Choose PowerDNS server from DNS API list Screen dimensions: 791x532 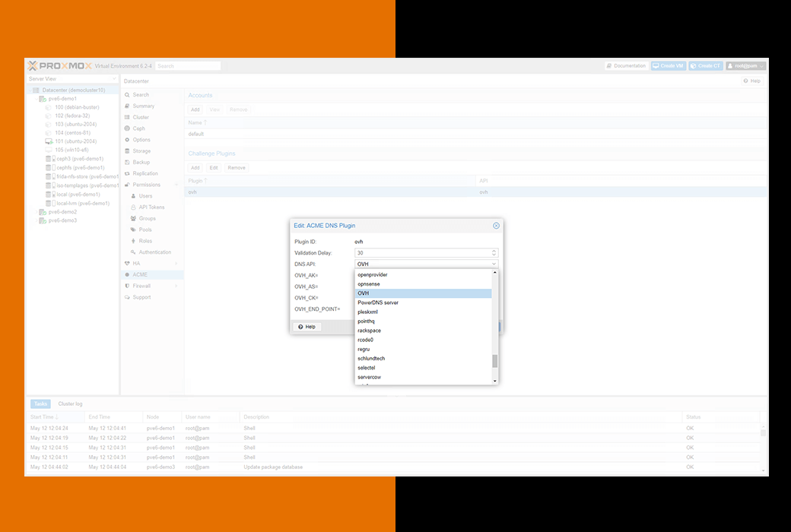[423, 302]
